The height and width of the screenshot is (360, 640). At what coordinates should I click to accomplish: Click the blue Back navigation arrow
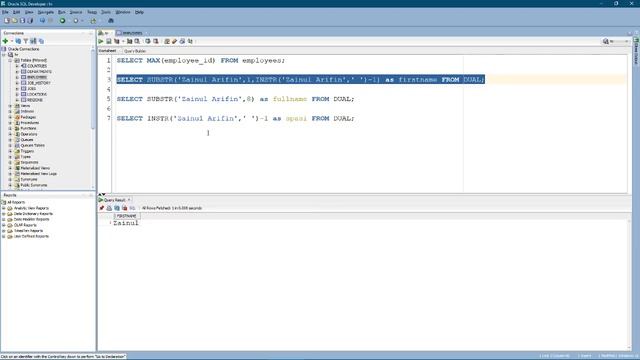point(42,21)
